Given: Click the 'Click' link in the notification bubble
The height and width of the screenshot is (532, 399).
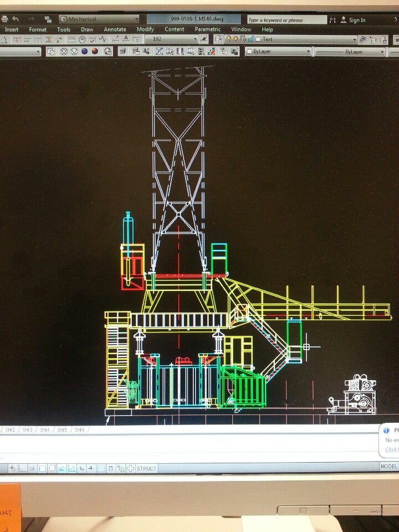Looking at the screenshot, I should tap(391, 449).
